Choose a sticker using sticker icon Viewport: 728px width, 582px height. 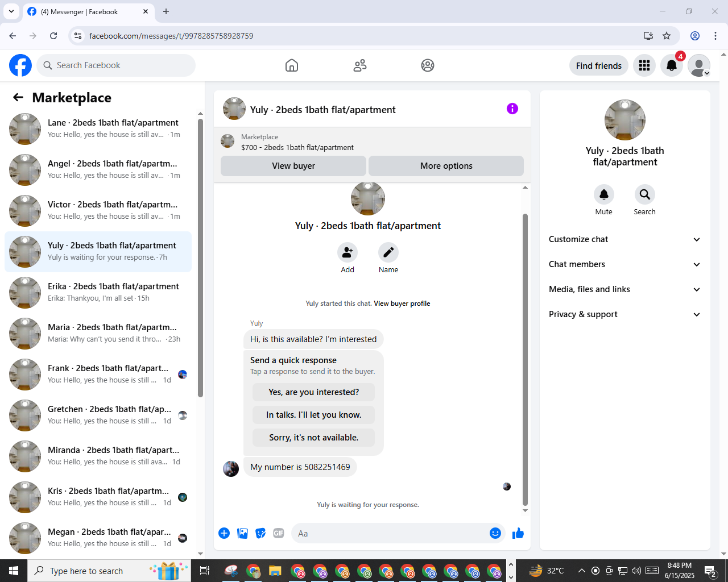[x=260, y=533]
